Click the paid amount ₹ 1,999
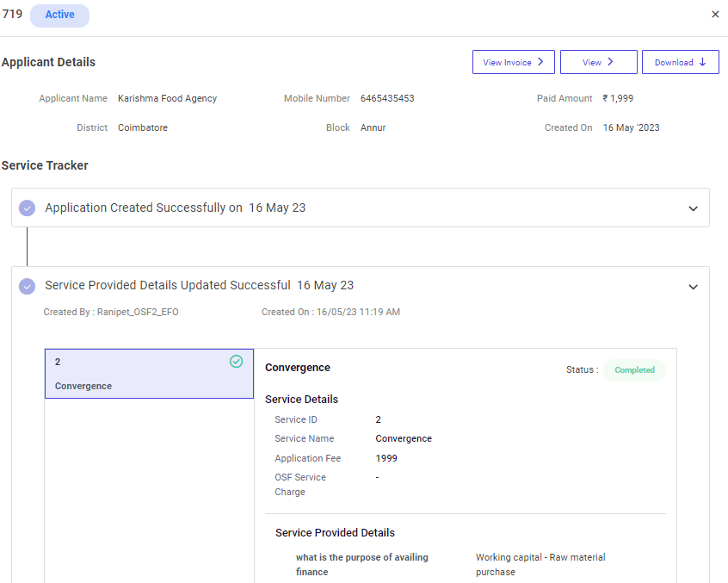728x583 pixels. coord(618,98)
